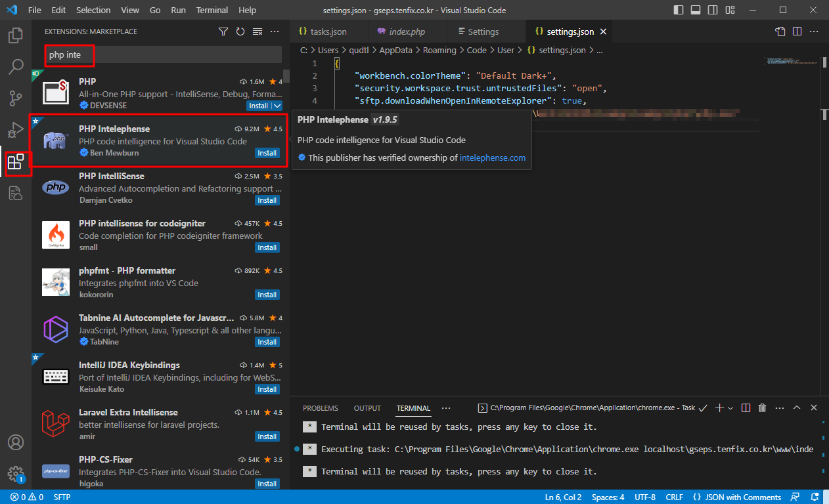Install Tabnine AI Autocomplete extension

click(267, 342)
